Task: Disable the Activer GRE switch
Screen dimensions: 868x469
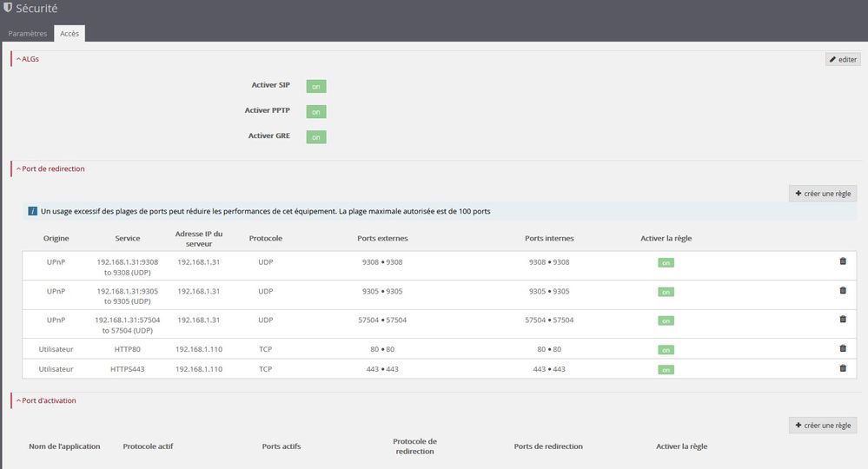Action: point(316,136)
